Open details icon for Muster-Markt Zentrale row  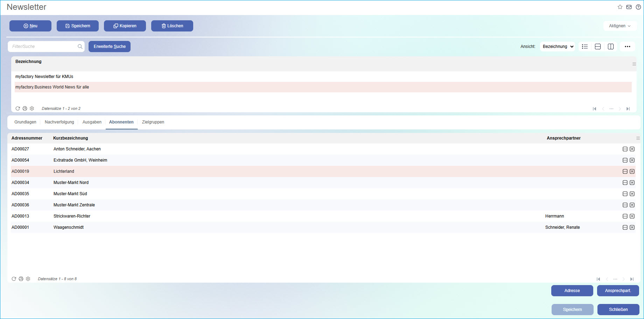click(x=625, y=205)
